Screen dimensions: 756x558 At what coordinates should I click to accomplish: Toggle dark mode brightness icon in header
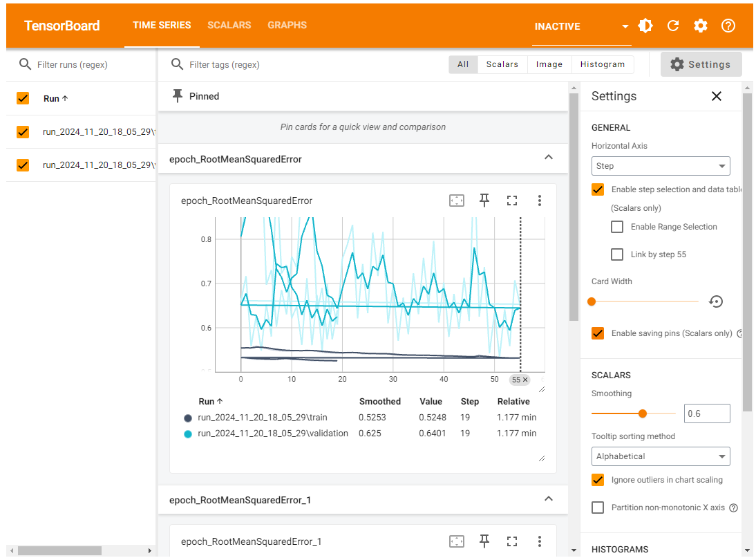pos(645,26)
